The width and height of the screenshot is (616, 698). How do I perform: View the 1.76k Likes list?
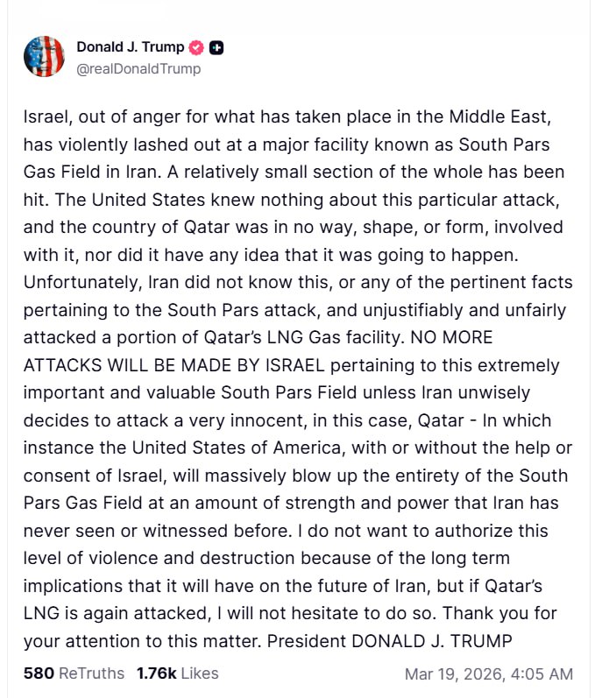point(177,673)
